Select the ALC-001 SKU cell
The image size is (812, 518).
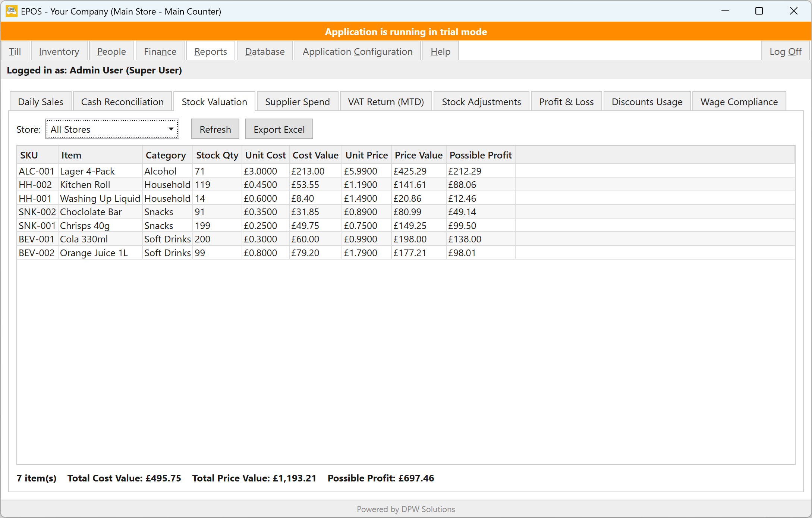click(37, 171)
